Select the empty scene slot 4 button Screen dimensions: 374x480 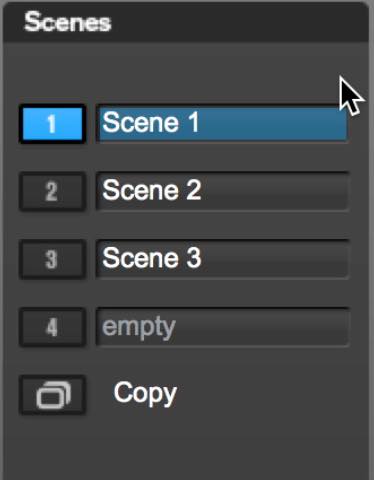pos(52,327)
